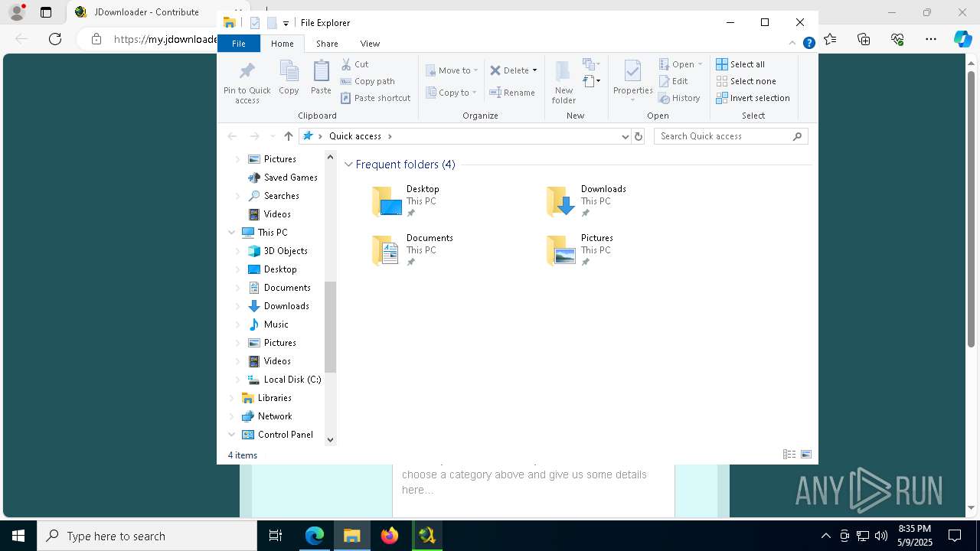Expand the Libraries tree node
The width and height of the screenshot is (980, 551).
click(x=232, y=398)
